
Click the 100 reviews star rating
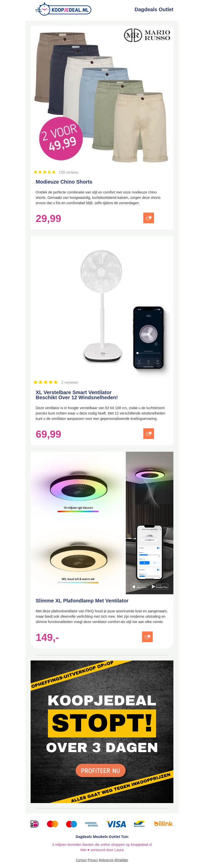pyautogui.click(x=56, y=172)
